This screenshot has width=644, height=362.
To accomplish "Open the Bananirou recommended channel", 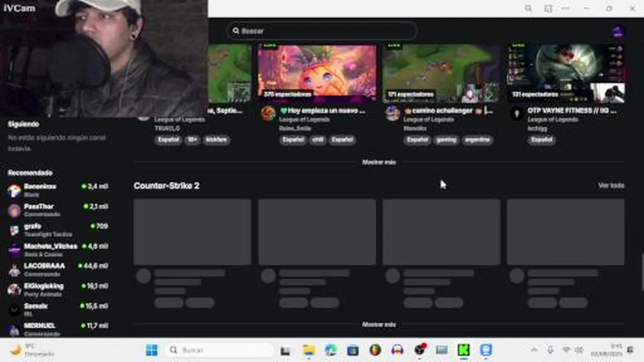I will (x=58, y=191).
